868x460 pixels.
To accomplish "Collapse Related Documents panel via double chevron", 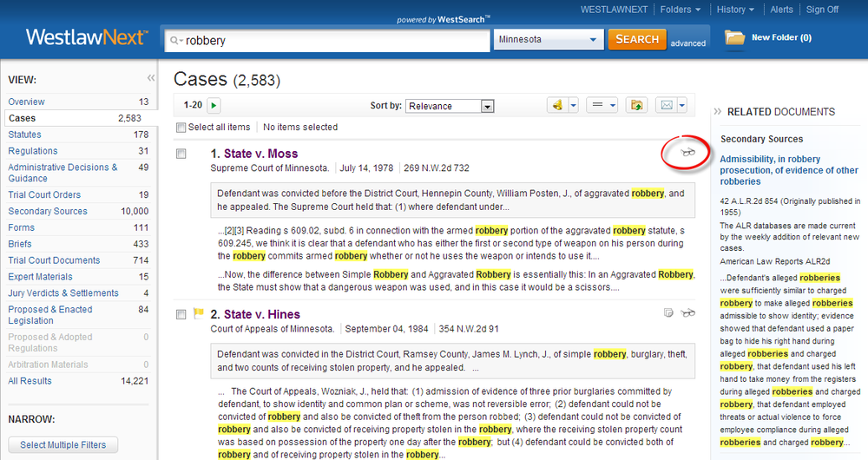I will 718,111.
